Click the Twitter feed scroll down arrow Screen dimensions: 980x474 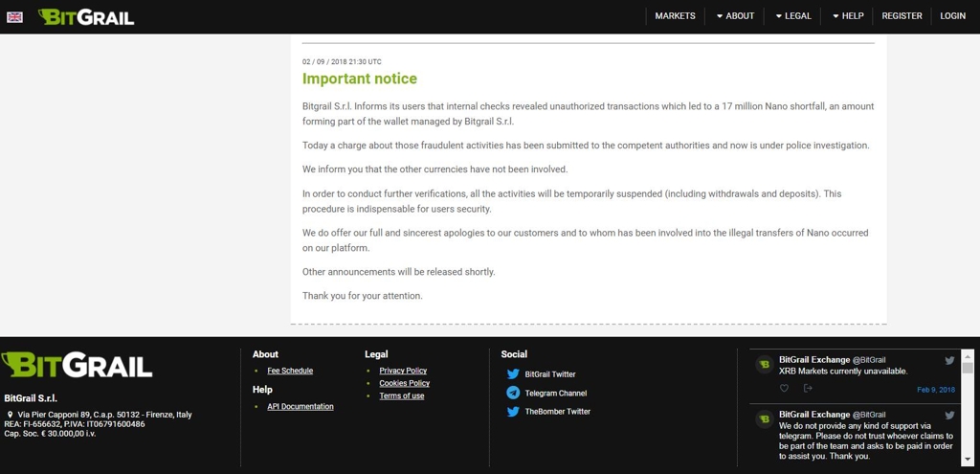tap(967, 461)
